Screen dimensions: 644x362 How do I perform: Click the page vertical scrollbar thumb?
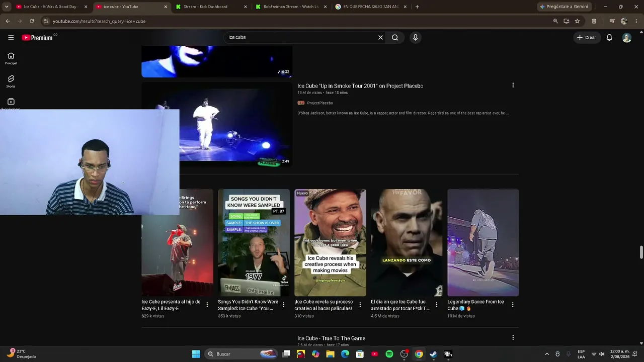pyautogui.click(x=641, y=252)
